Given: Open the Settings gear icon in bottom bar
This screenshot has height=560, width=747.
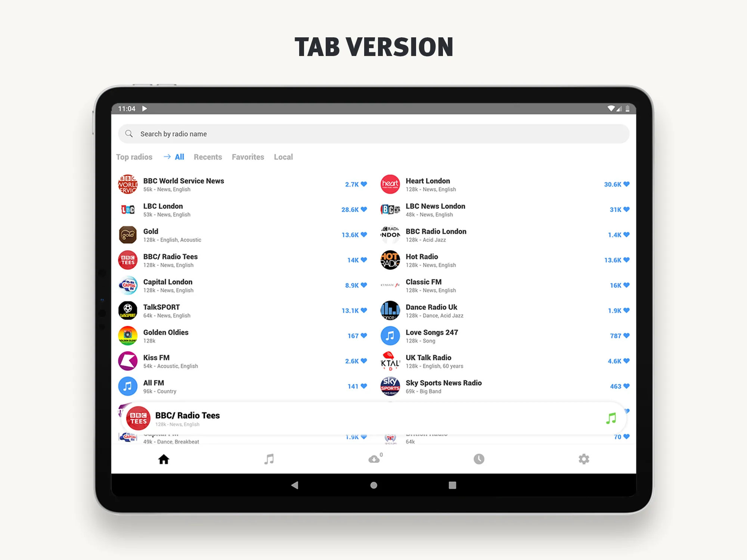Looking at the screenshot, I should click(584, 460).
